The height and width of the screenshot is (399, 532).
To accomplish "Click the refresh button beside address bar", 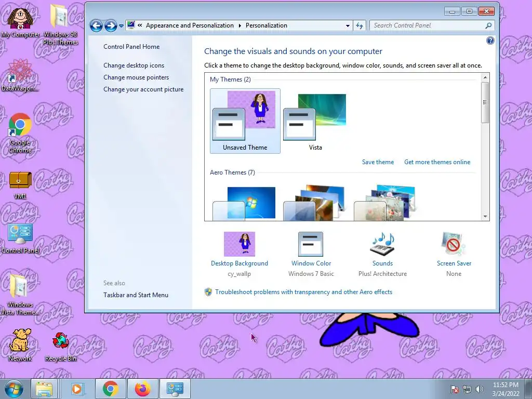I will point(360,26).
